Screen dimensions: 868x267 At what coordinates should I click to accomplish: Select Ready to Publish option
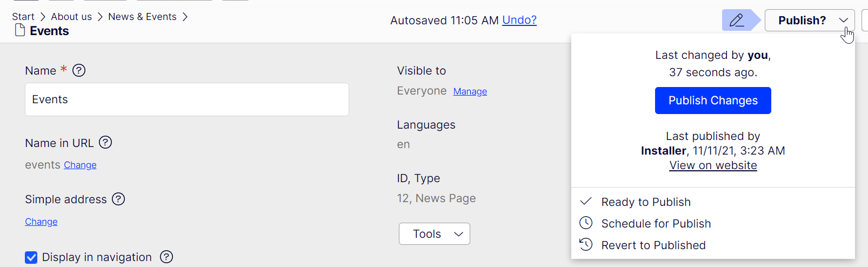coord(645,202)
